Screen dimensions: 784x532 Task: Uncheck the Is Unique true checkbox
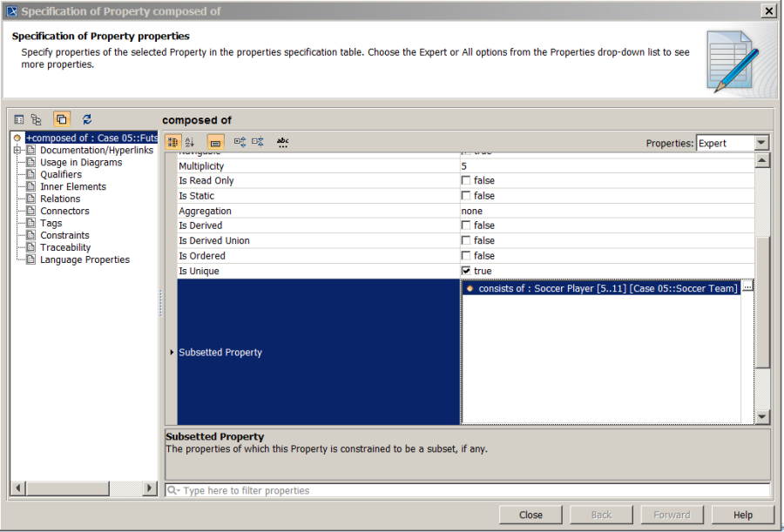[x=468, y=271]
